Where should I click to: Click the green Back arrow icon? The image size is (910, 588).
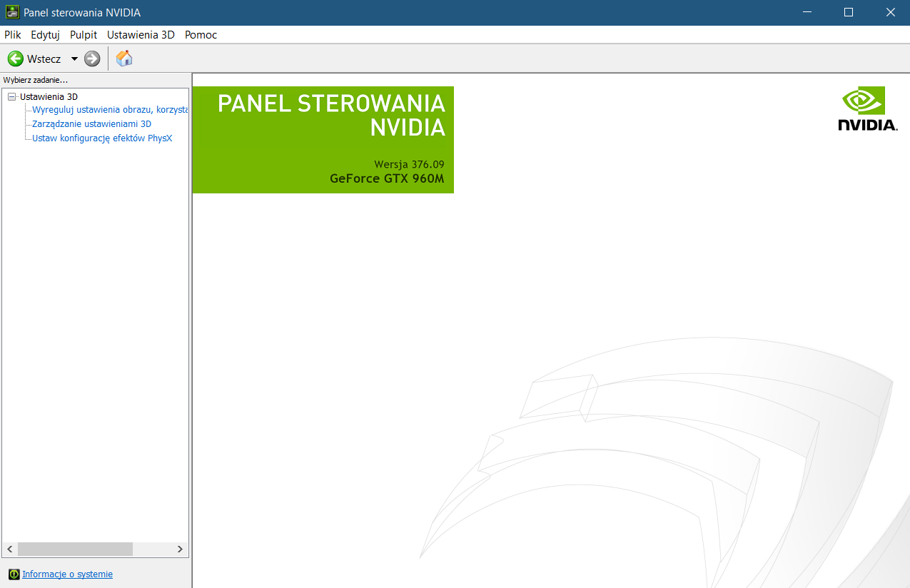coord(15,59)
